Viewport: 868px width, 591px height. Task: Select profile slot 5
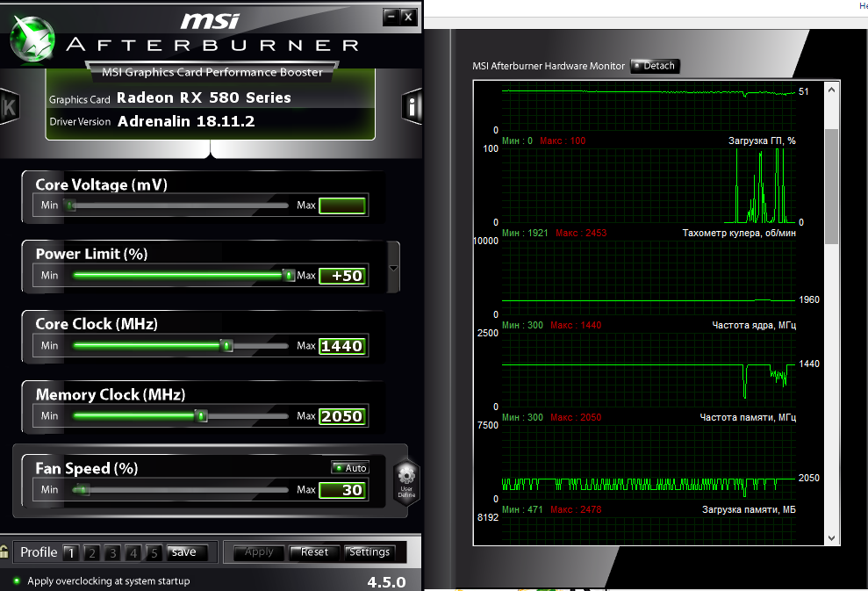(x=154, y=552)
